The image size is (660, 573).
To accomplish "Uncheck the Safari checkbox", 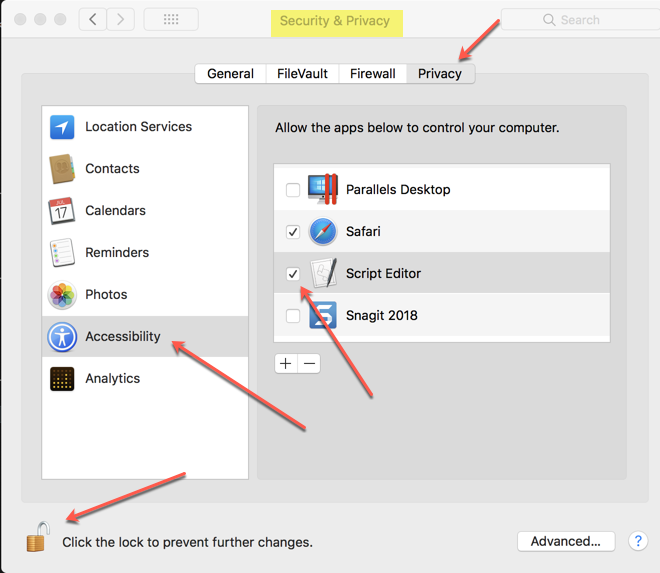I will click(293, 232).
